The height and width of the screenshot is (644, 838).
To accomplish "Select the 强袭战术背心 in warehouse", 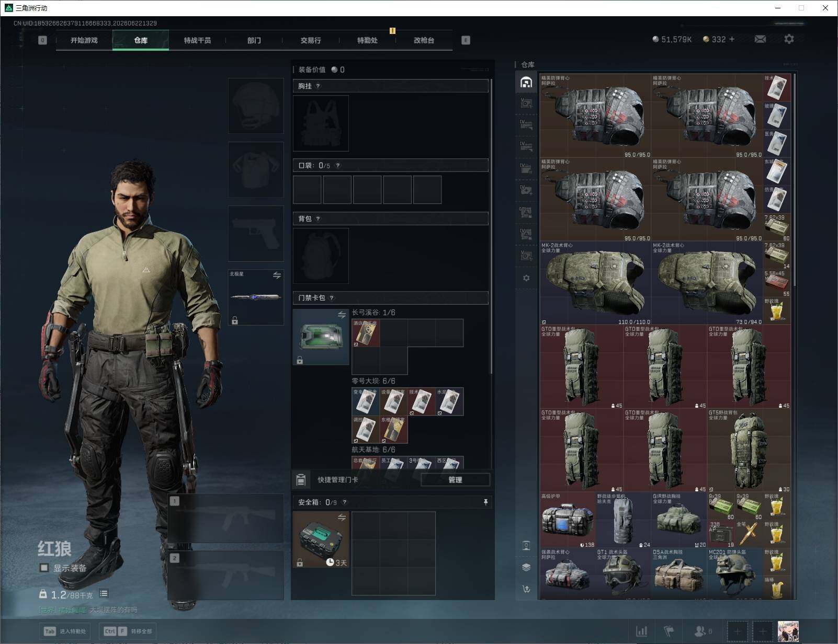I will pyautogui.click(x=568, y=574).
